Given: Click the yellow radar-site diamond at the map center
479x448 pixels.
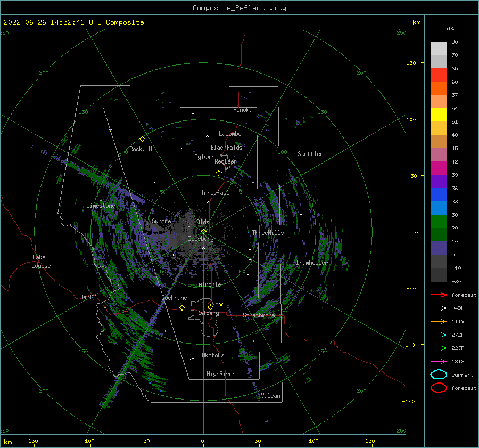Looking at the screenshot, I should [x=203, y=232].
